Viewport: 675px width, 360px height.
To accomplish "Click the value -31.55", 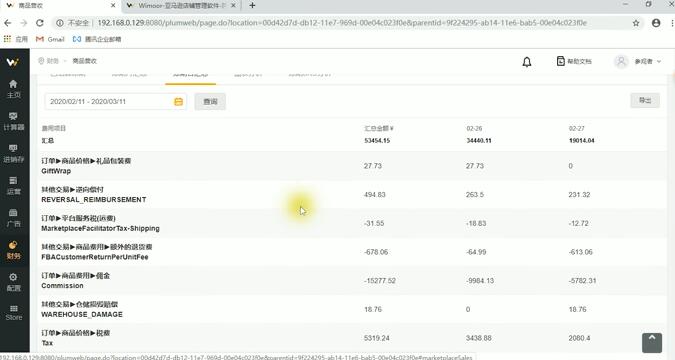I will pyautogui.click(x=374, y=223).
